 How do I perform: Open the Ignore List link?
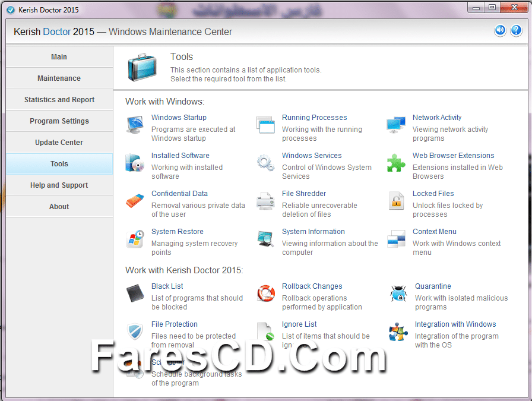(x=299, y=324)
